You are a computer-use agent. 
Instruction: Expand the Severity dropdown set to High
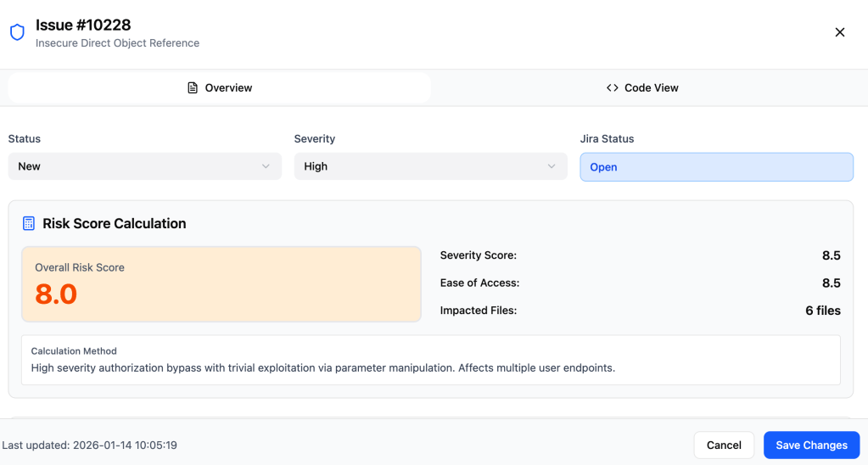[430, 166]
